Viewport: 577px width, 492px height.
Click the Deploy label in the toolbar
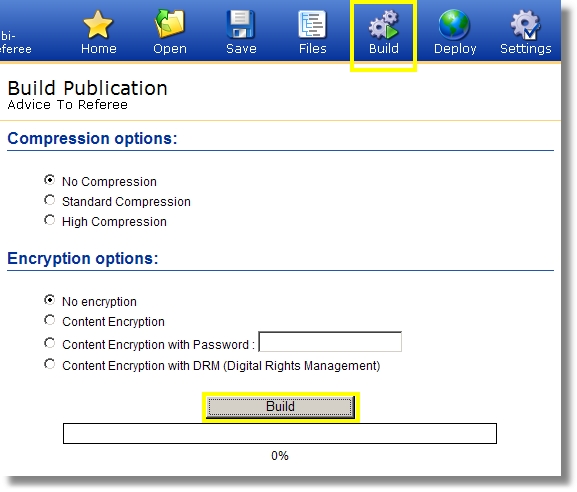pos(455,49)
